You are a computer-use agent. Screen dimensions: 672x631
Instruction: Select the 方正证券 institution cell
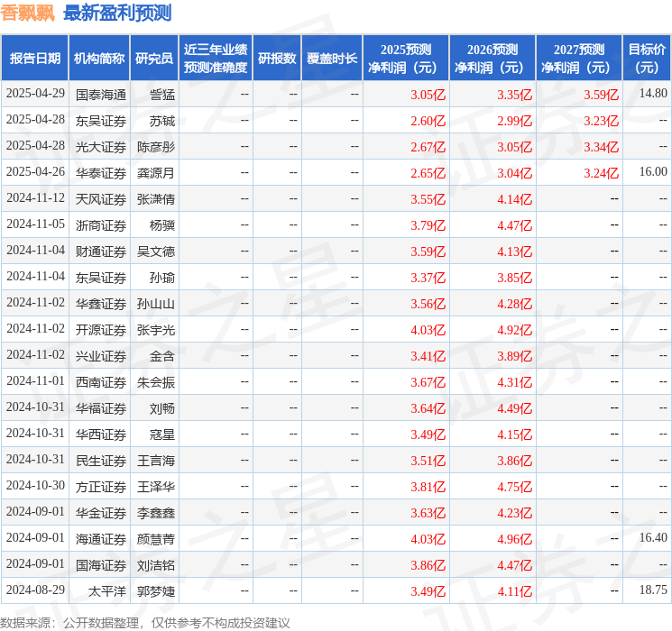point(101,487)
